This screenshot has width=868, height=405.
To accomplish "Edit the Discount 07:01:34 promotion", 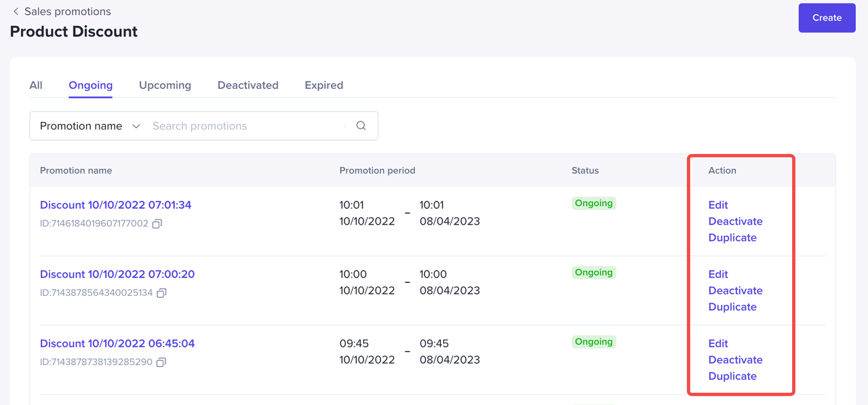I will 718,205.
